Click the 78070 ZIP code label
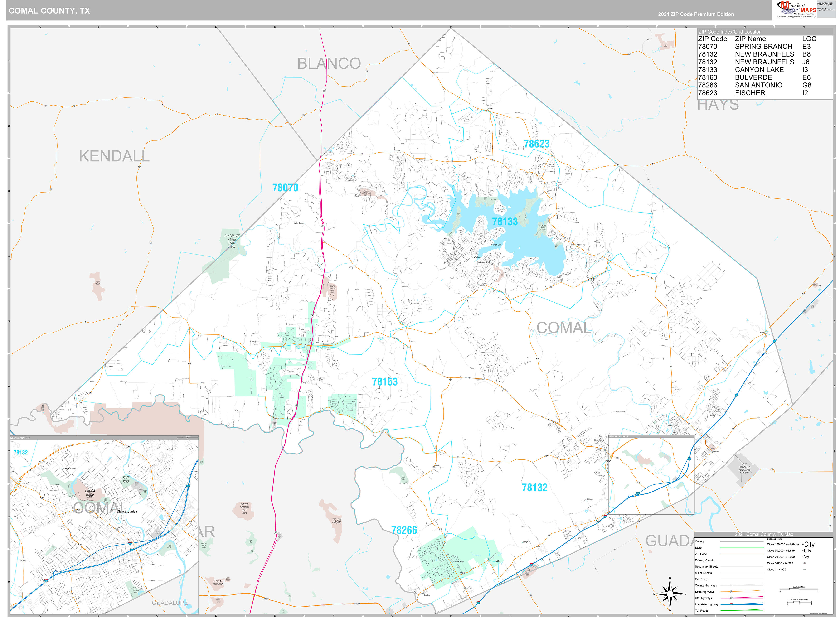Screen dimensions: 840x618 pos(285,188)
